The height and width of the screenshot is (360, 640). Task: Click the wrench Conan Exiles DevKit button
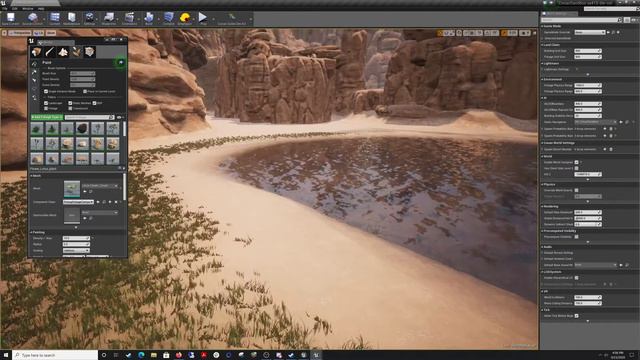232,18
